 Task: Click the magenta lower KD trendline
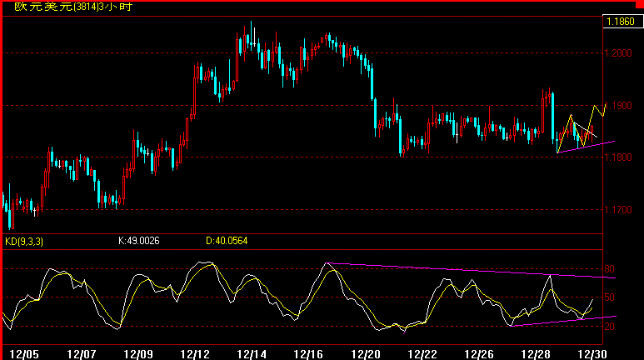click(x=562, y=321)
